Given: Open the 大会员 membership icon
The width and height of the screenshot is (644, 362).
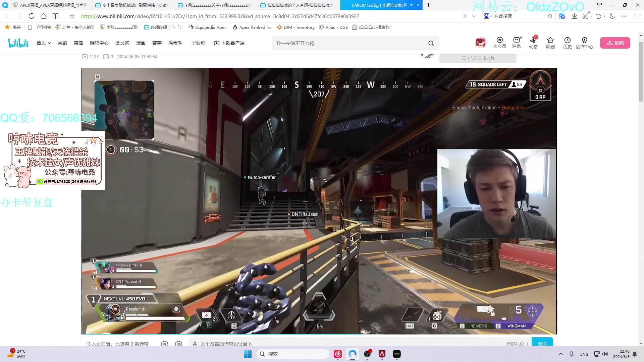Looking at the screenshot, I should point(499,43).
